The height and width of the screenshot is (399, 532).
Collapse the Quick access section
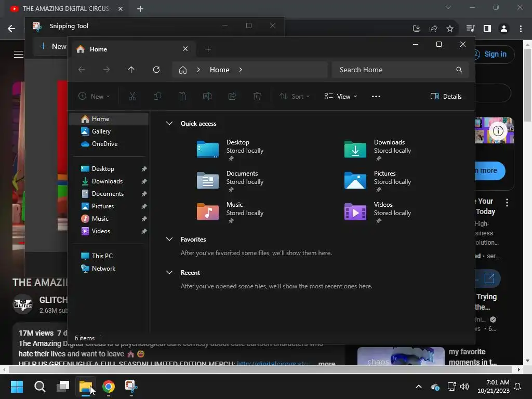(169, 124)
